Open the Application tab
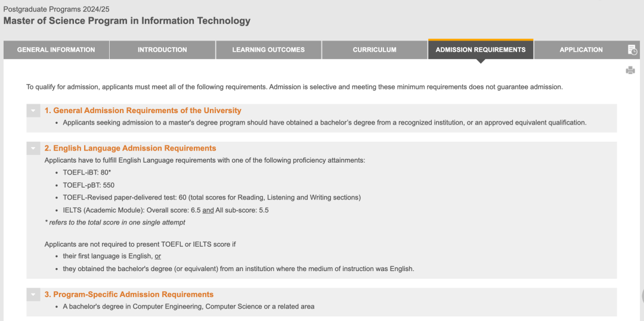644x321 pixels. [x=581, y=50]
